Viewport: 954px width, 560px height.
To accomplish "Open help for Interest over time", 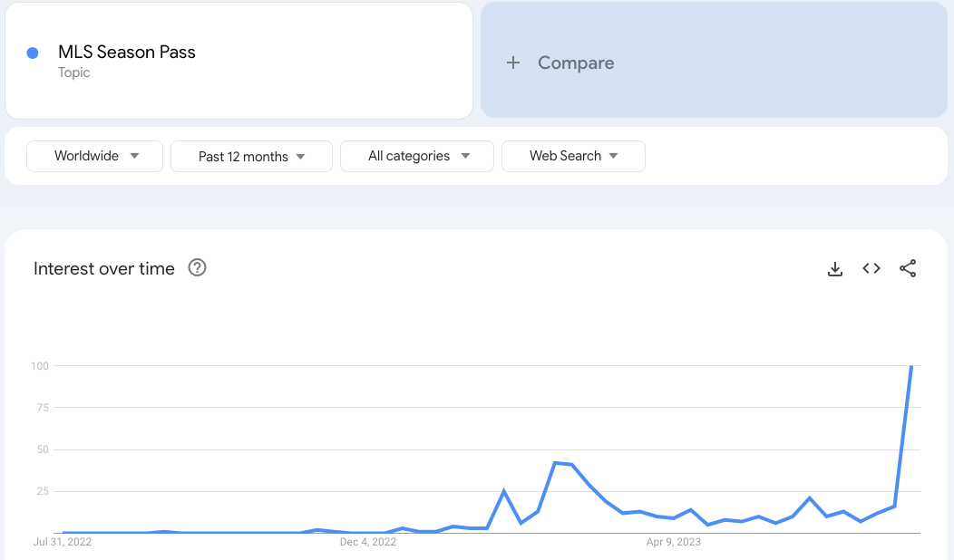I will [x=197, y=267].
